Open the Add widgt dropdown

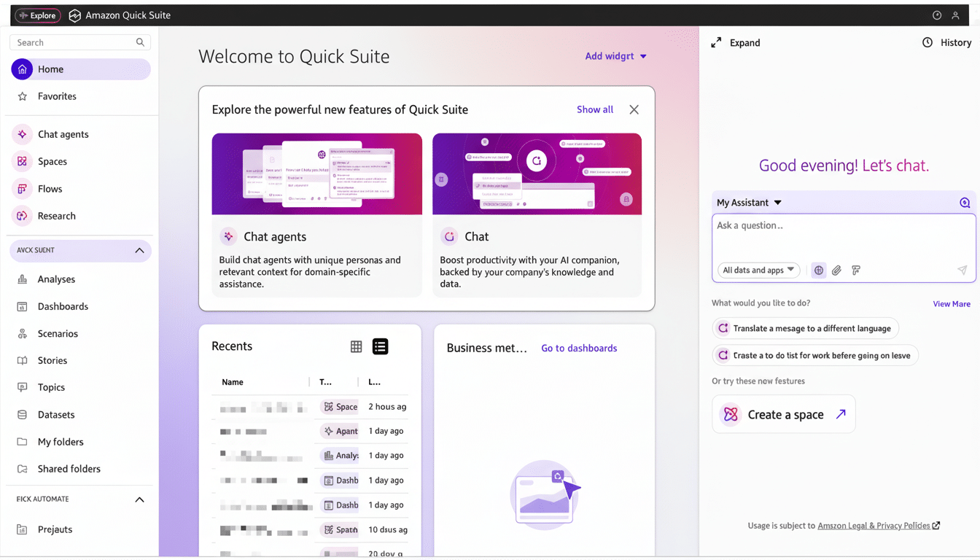coord(615,55)
